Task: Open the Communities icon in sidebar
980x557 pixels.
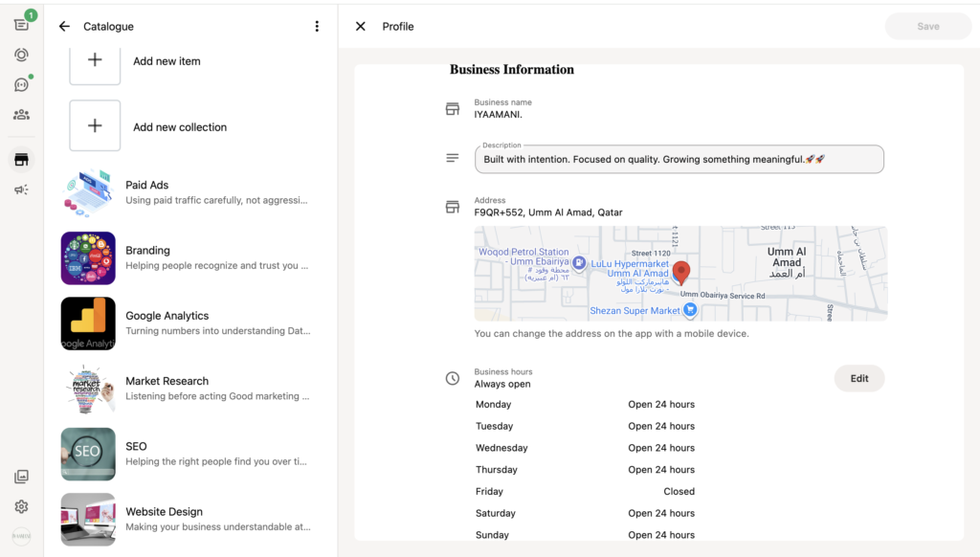Action: (21, 115)
